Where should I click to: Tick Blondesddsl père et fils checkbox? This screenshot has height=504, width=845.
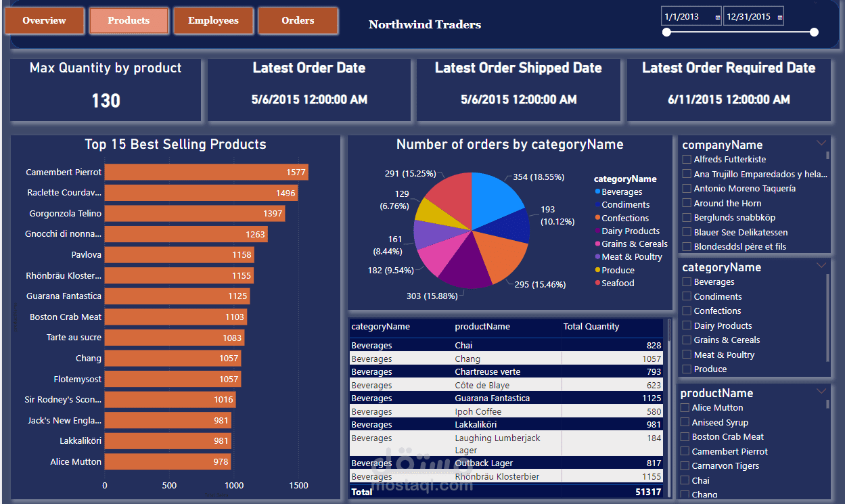[x=687, y=247]
